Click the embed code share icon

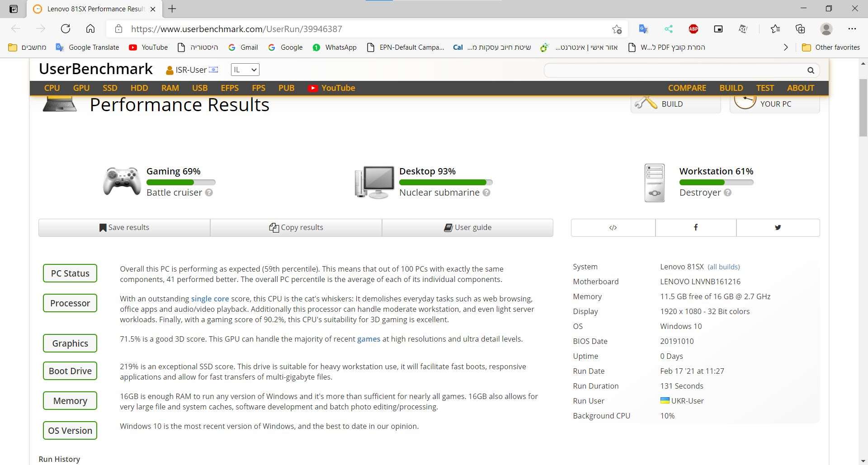(613, 227)
